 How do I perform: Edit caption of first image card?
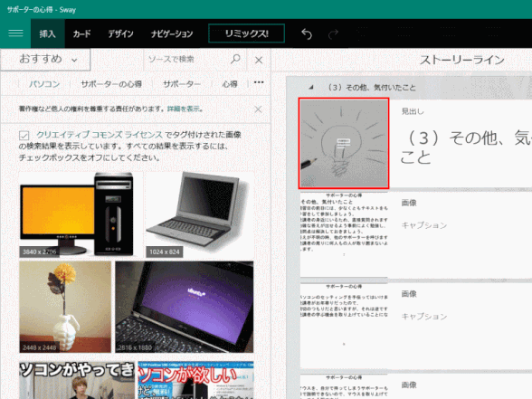(x=424, y=225)
